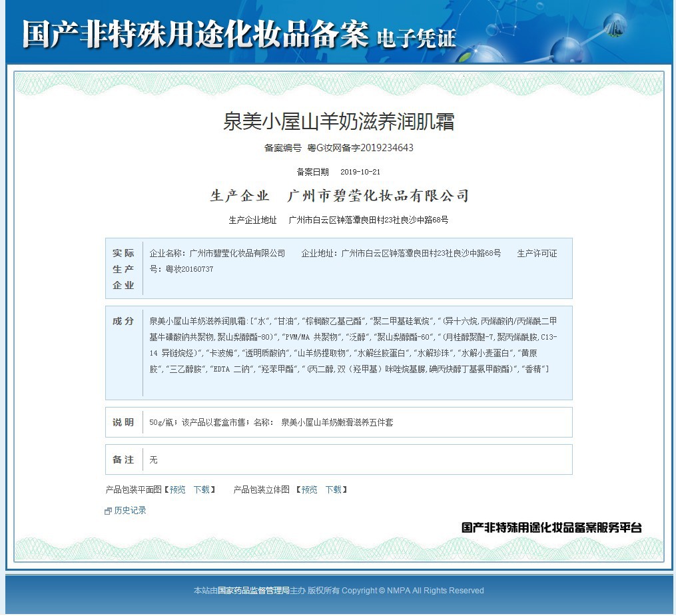The width and height of the screenshot is (676, 616).
Task: Click the 备注 section label
Action: [123, 460]
